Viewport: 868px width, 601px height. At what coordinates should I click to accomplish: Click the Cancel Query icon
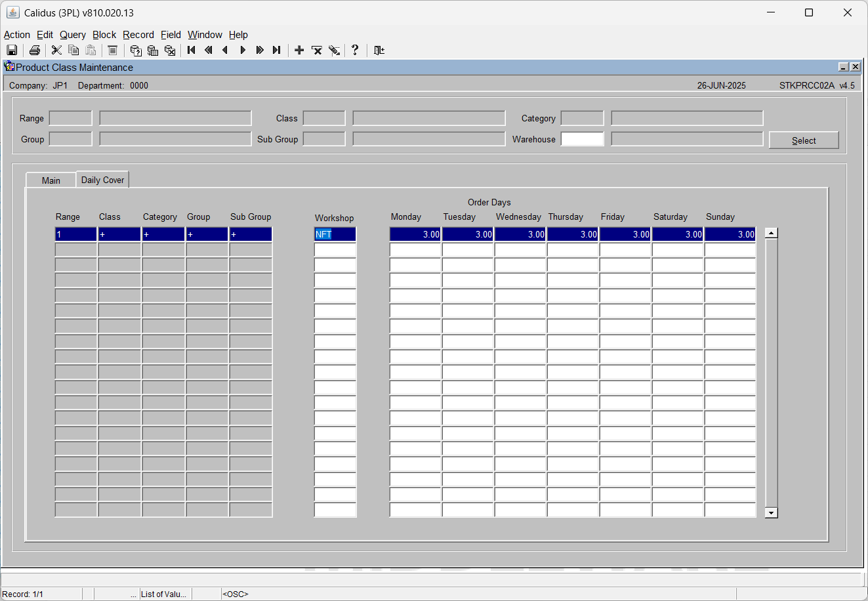coord(170,50)
